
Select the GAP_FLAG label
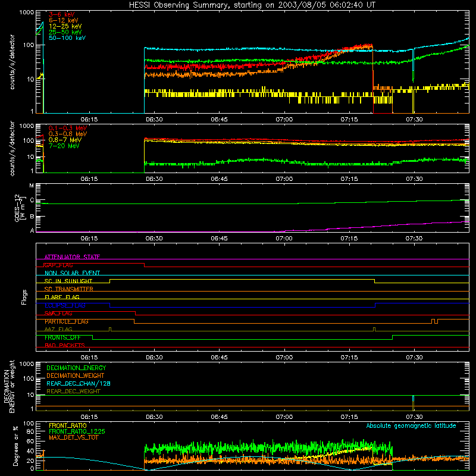[x=58, y=265]
